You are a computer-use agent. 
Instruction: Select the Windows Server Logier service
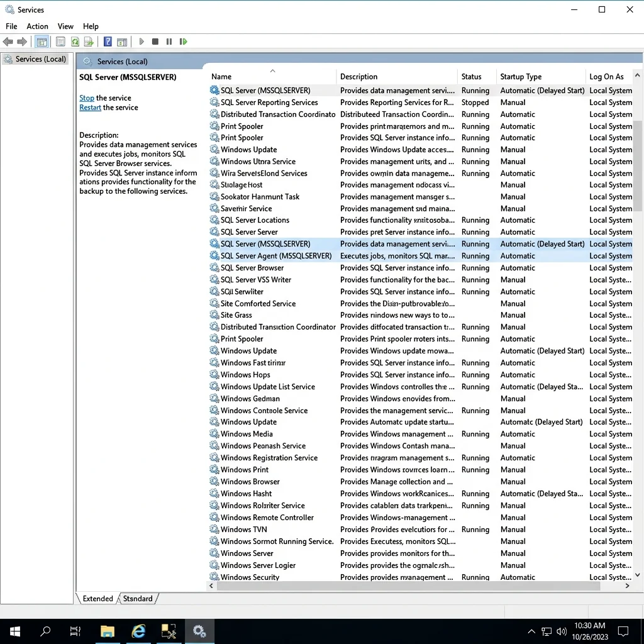tap(420, 565)
